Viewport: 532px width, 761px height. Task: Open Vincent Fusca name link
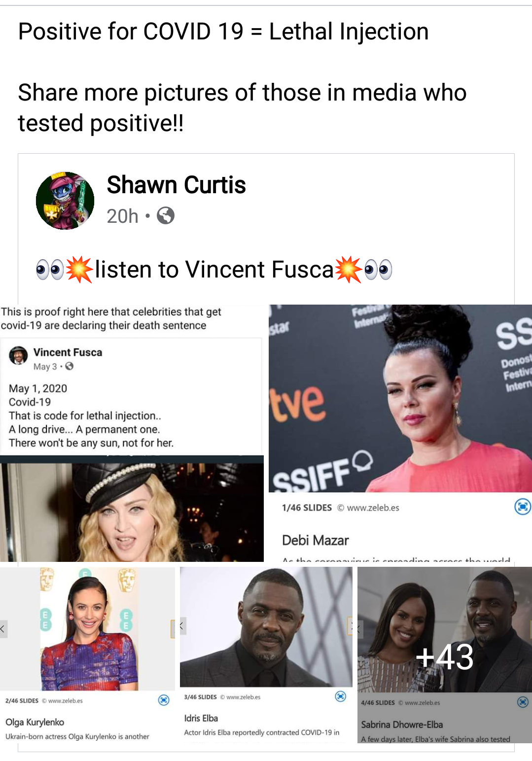pyautogui.click(x=68, y=352)
